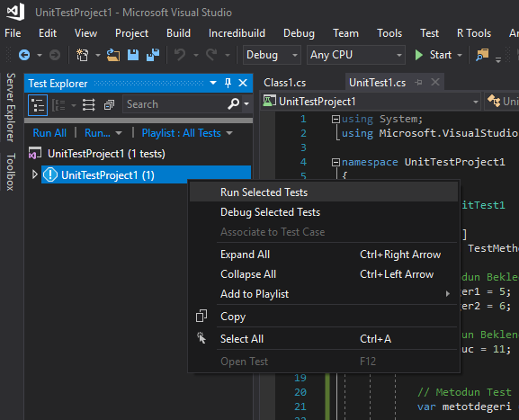Open the Navigate Backward history dropdown arrow
The width and height of the screenshot is (519, 420).
(x=40, y=55)
